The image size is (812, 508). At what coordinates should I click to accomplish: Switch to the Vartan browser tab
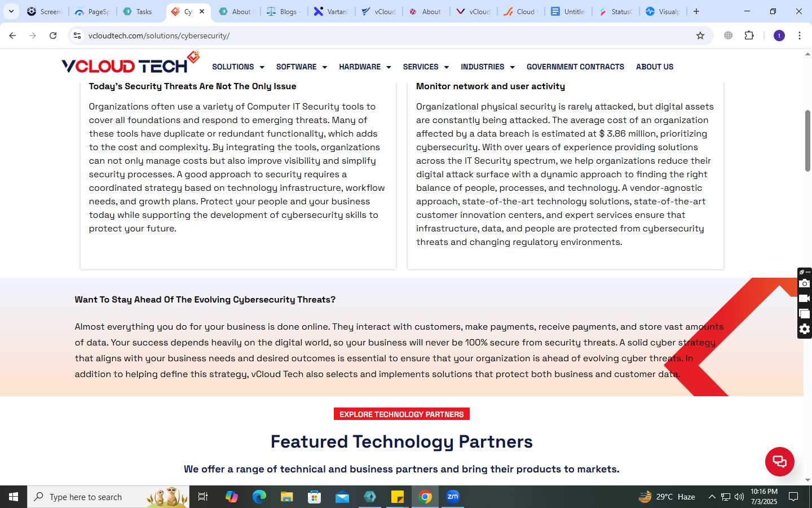pos(332,11)
